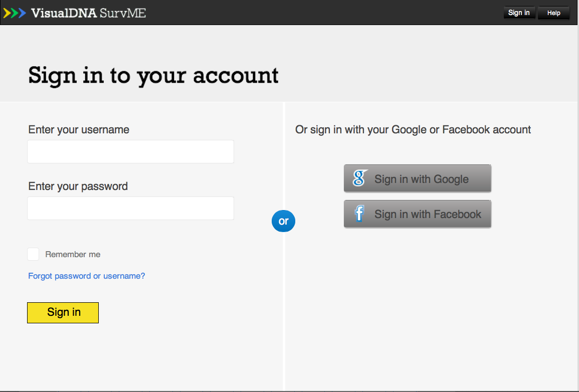Image resolution: width=579 pixels, height=392 pixels.
Task: Click Sign in in the top bar
Action: point(519,13)
